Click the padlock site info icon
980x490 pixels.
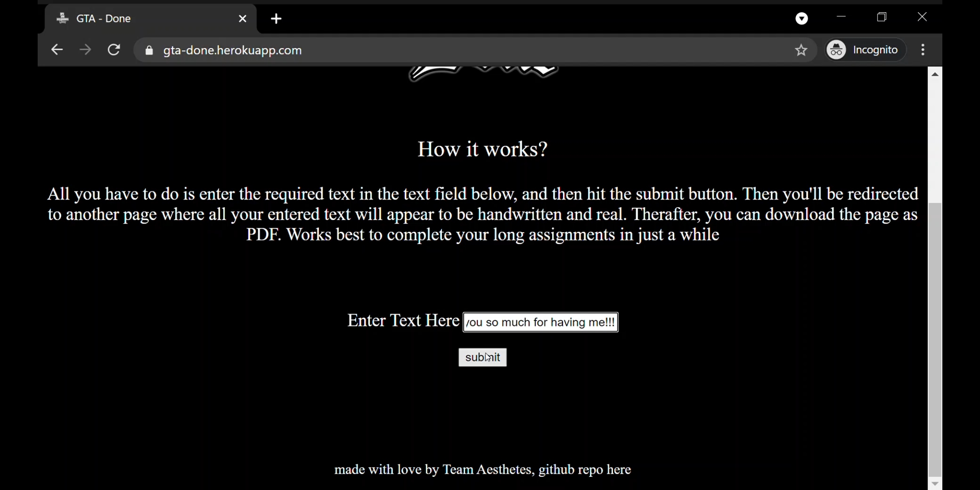[149, 50]
